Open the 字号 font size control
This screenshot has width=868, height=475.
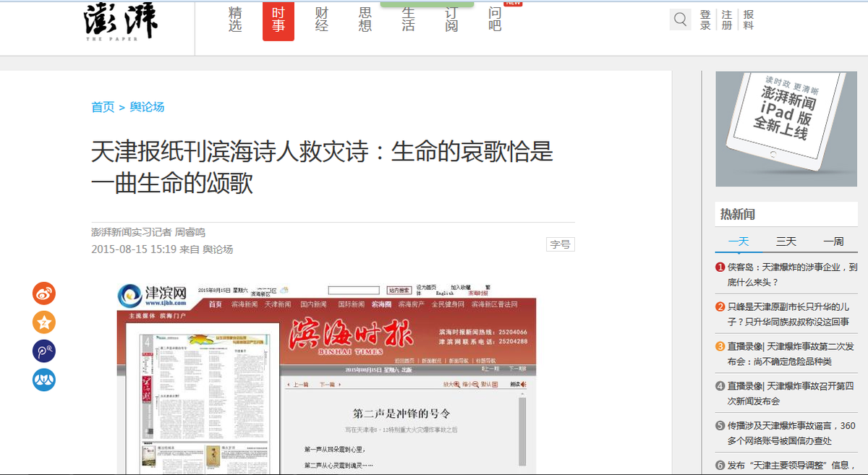point(560,244)
